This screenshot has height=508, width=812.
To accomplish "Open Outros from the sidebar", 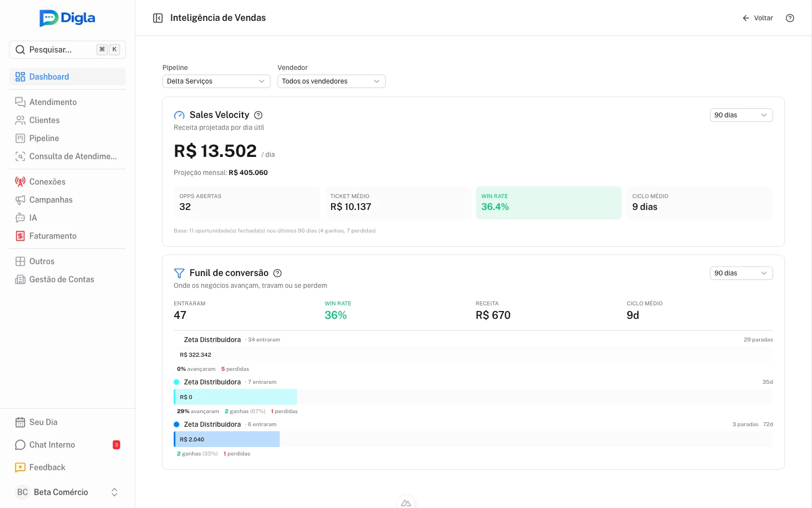I will click(x=67, y=261).
